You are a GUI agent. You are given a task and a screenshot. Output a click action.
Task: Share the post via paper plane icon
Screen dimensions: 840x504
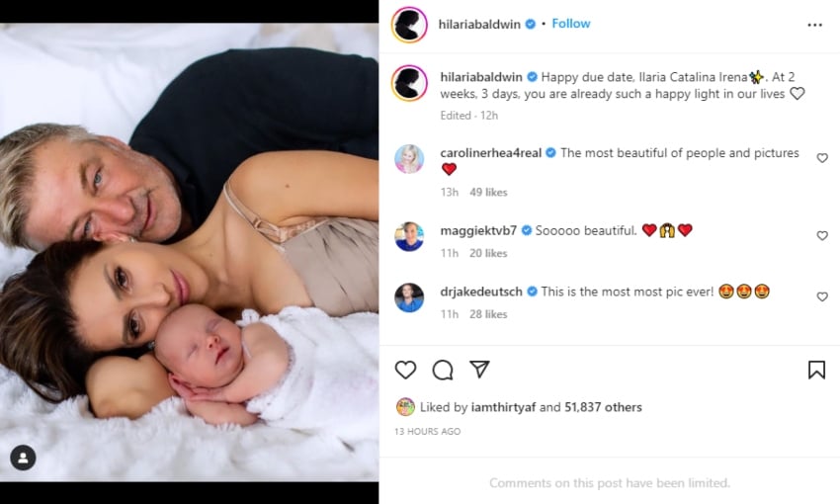479,370
